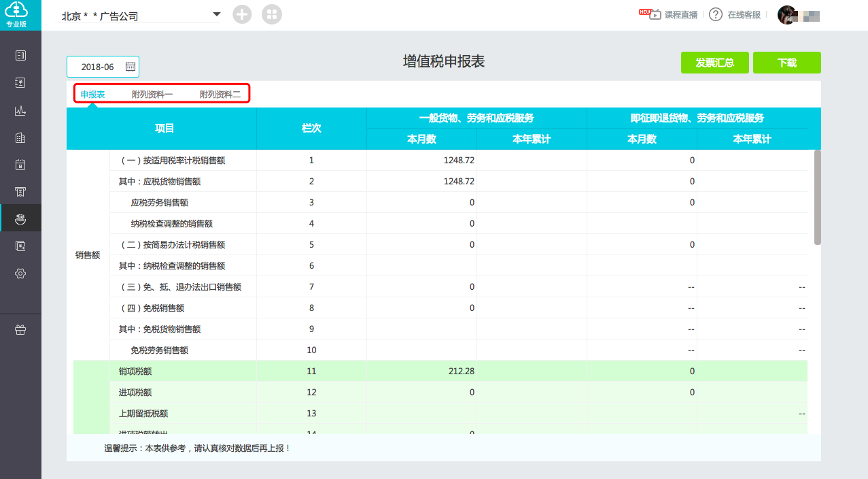
Task: Click the building icon in the sidebar
Action: coord(20,137)
